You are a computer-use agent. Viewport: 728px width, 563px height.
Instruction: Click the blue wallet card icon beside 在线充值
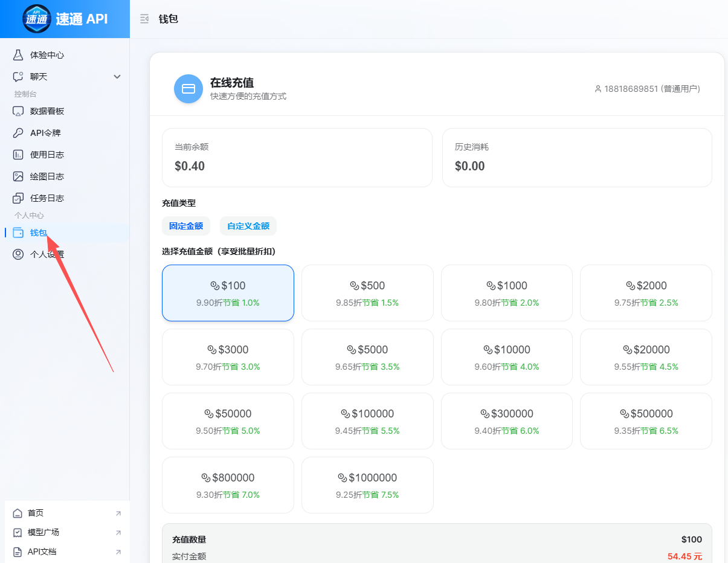[188, 88]
